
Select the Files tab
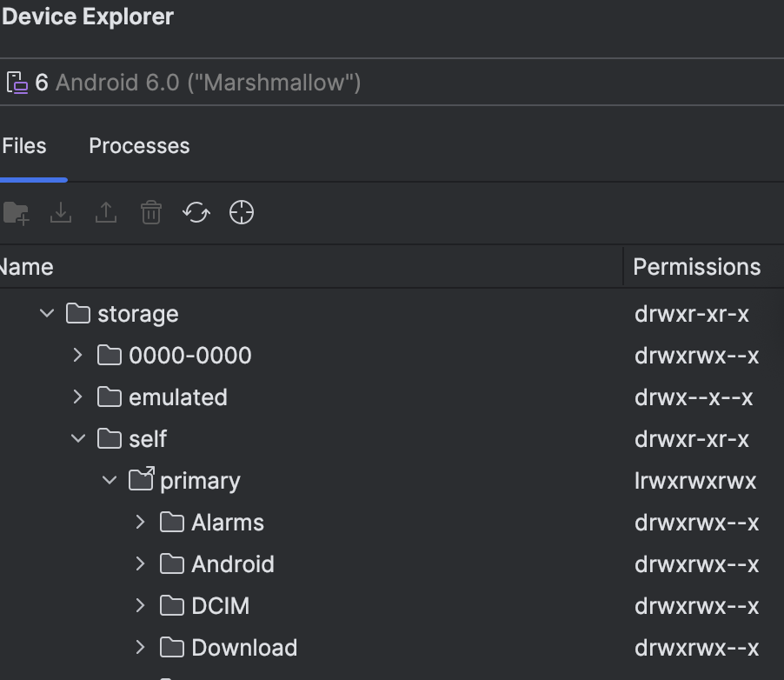tap(24, 146)
